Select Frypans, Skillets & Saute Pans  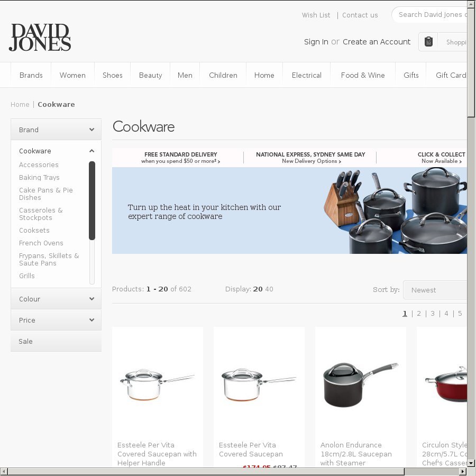coord(49,260)
